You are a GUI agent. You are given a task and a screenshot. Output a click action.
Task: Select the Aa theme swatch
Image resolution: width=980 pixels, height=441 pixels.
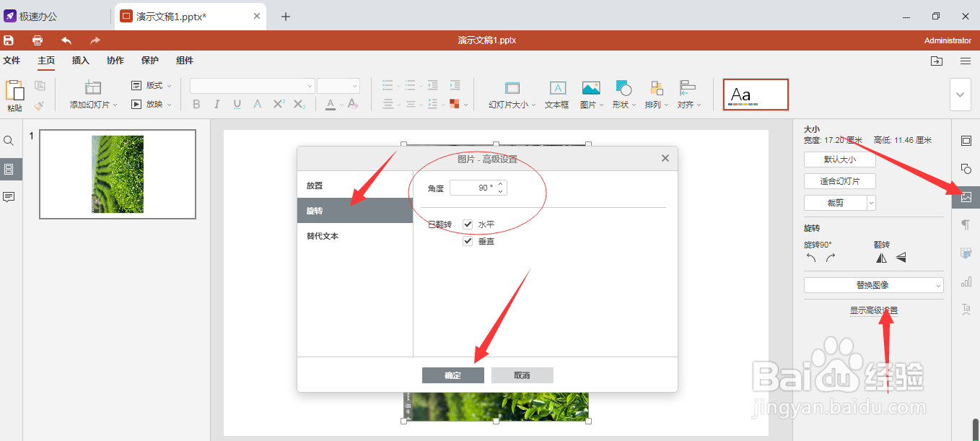(756, 95)
